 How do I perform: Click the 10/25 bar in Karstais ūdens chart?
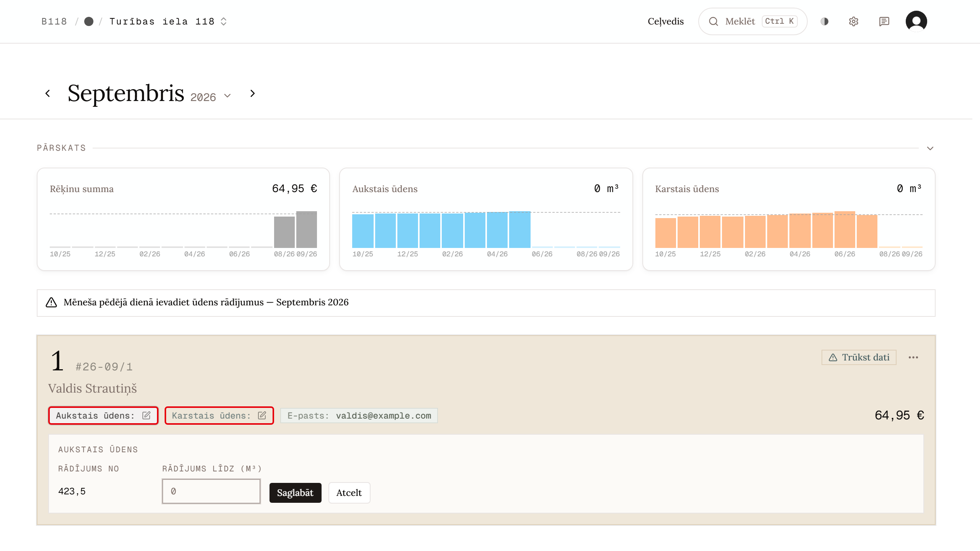(x=666, y=233)
